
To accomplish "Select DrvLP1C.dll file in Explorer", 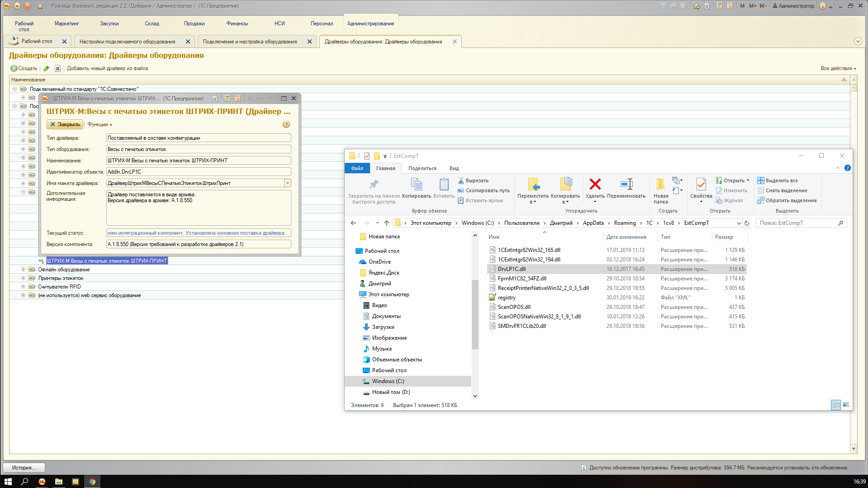I will click(617, 269).
